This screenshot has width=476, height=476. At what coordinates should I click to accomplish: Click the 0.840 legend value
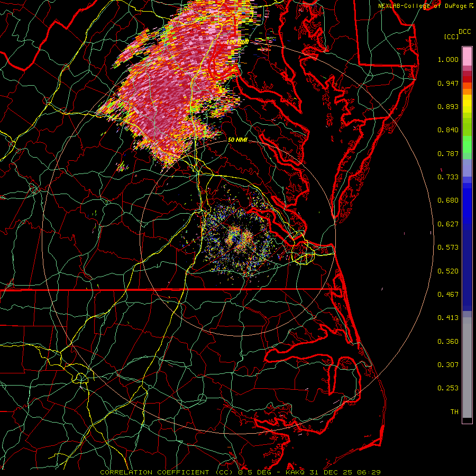coord(448,130)
